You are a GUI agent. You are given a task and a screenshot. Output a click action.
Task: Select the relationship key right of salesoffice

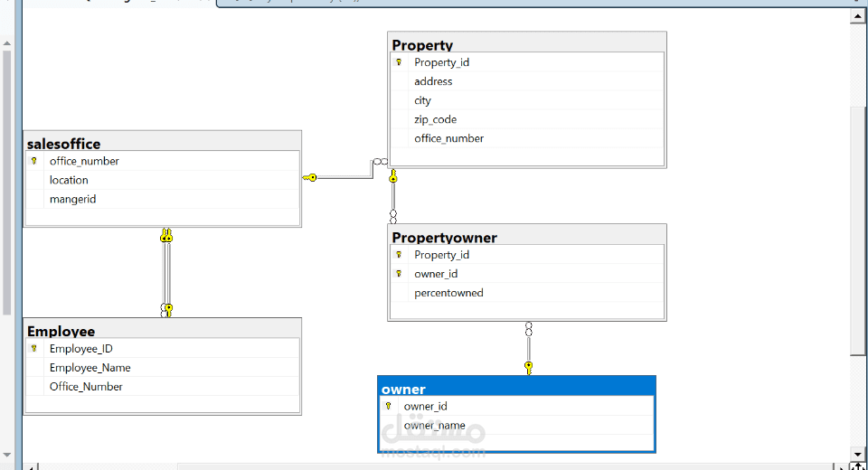tap(310, 178)
